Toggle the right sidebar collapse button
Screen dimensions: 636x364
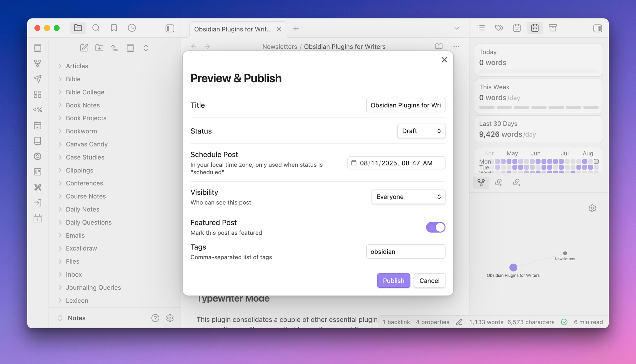[598, 28]
